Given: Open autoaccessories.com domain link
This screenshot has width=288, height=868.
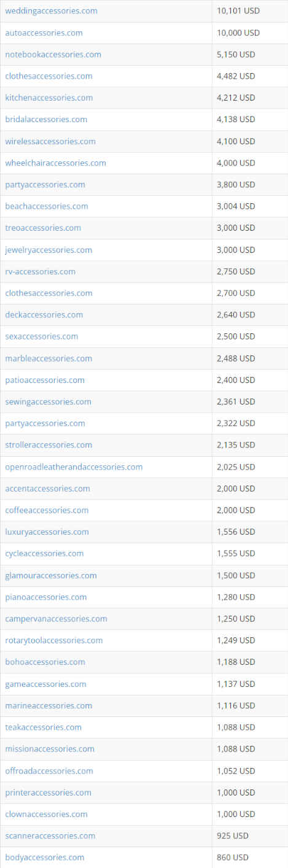Looking at the screenshot, I should [44, 33].
